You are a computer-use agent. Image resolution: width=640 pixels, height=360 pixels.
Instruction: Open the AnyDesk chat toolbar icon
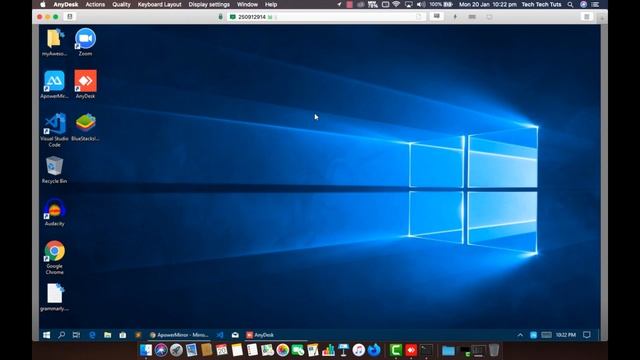click(437, 17)
